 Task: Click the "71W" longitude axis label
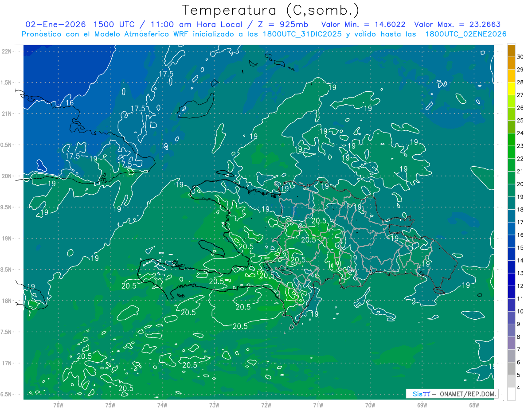coord(318,405)
